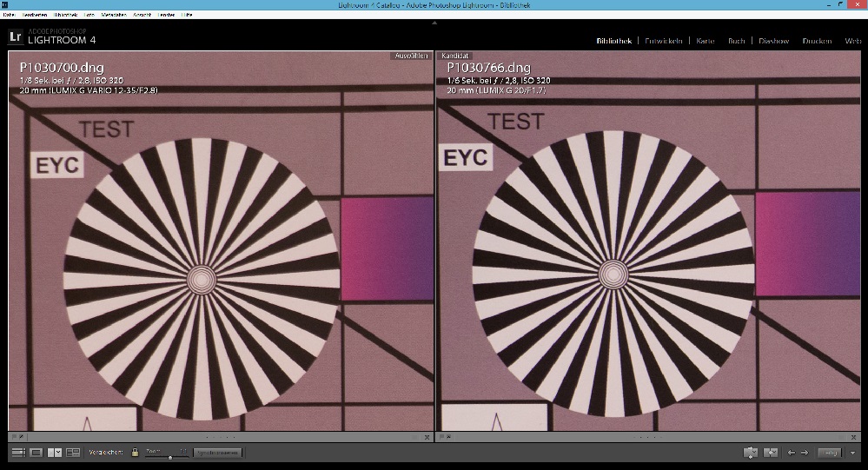
Task: Switch to Grid view in toolbar
Action: [18, 453]
